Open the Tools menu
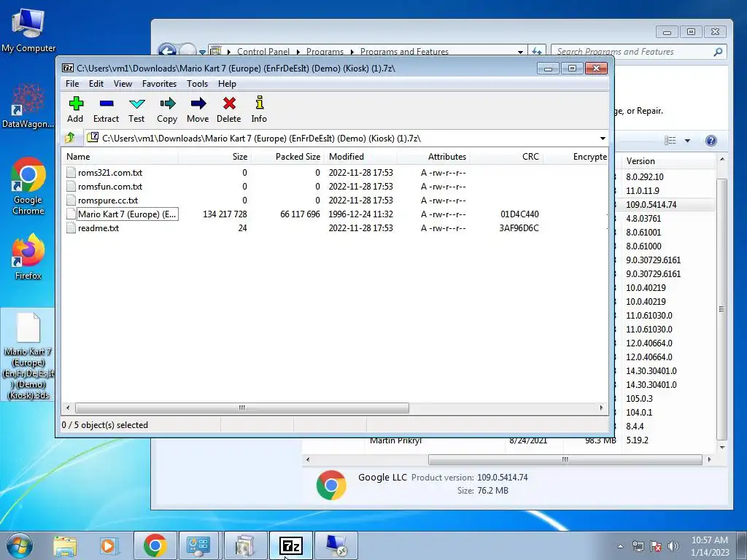 pos(197,84)
